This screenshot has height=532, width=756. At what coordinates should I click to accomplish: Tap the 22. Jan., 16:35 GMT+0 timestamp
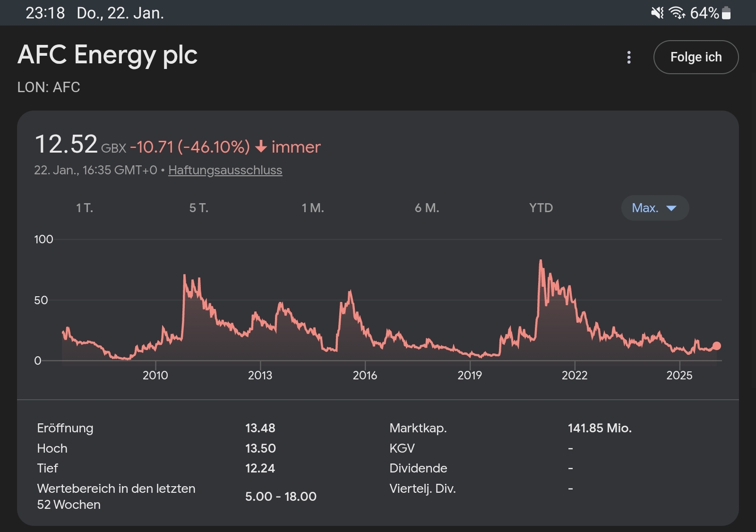pos(95,170)
